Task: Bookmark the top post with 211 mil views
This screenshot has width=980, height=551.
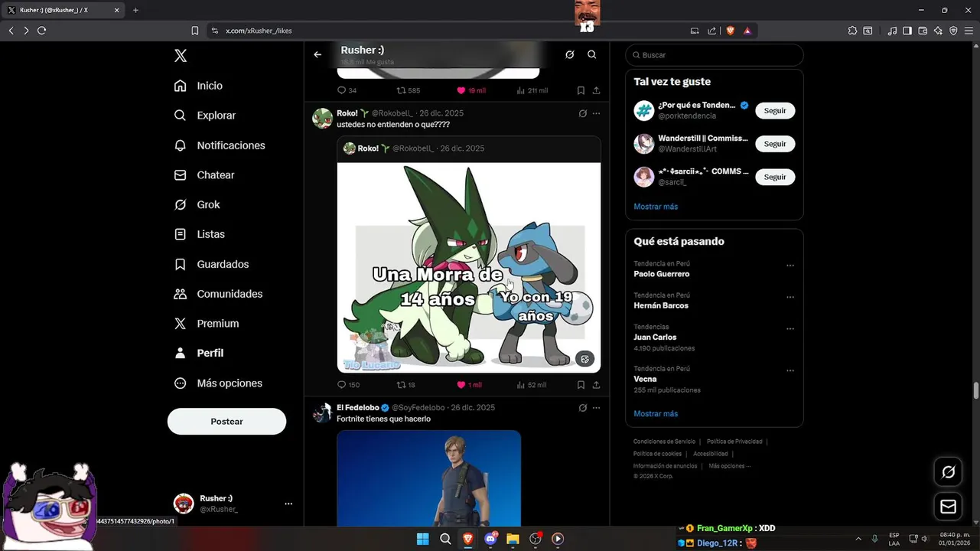Action: [x=581, y=90]
